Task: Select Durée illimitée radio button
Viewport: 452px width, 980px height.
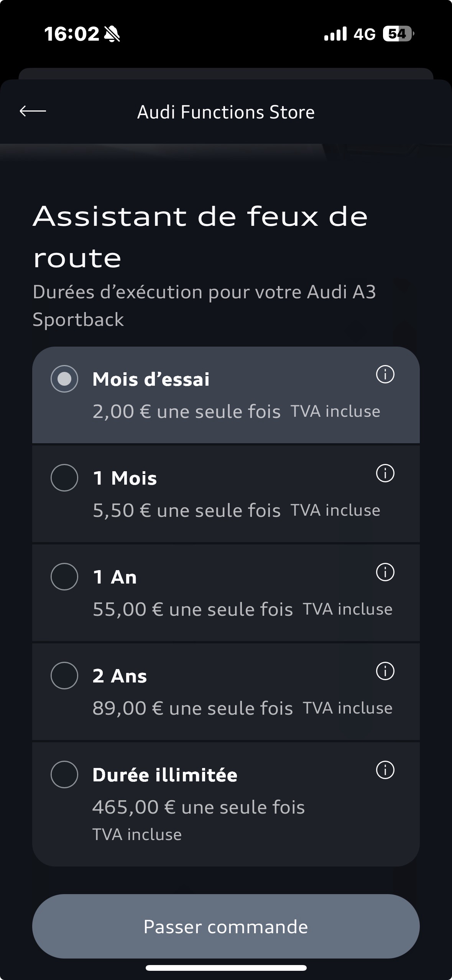Action: coord(64,774)
